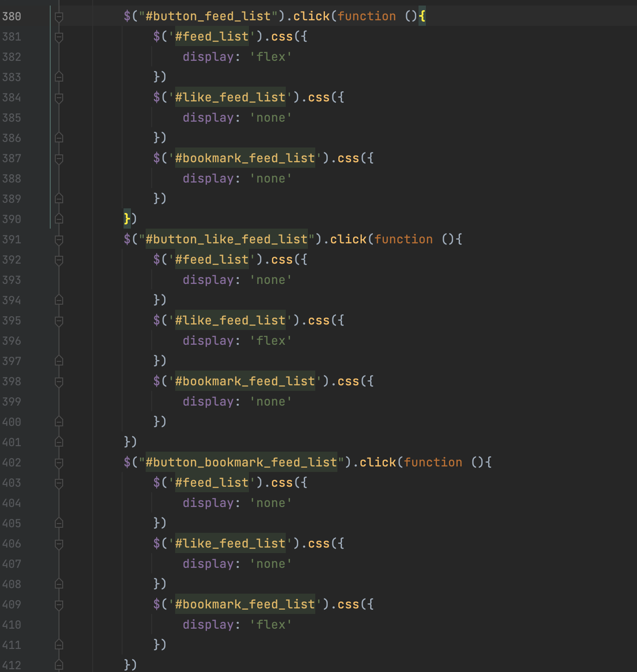Click 'function' keyword on line 380
Image resolution: width=637 pixels, height=672 pixels.
(x=367, y=17)
